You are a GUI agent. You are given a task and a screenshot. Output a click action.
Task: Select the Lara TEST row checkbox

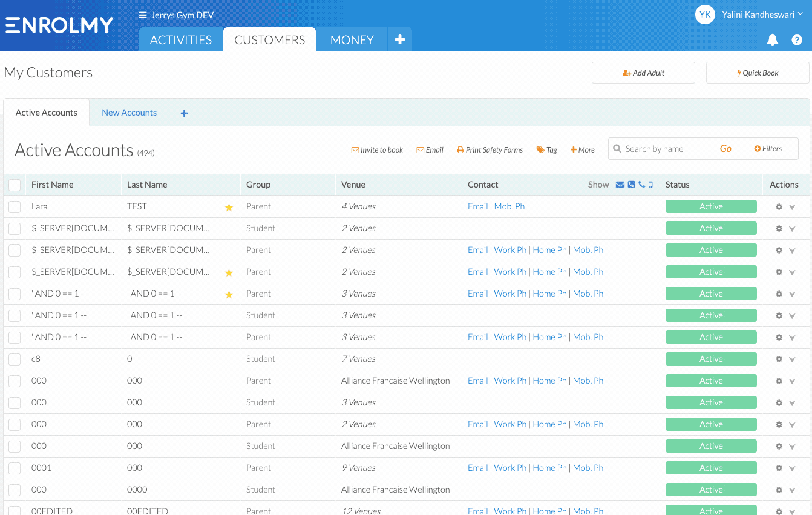pyautogui.click(x=15, y=207)
